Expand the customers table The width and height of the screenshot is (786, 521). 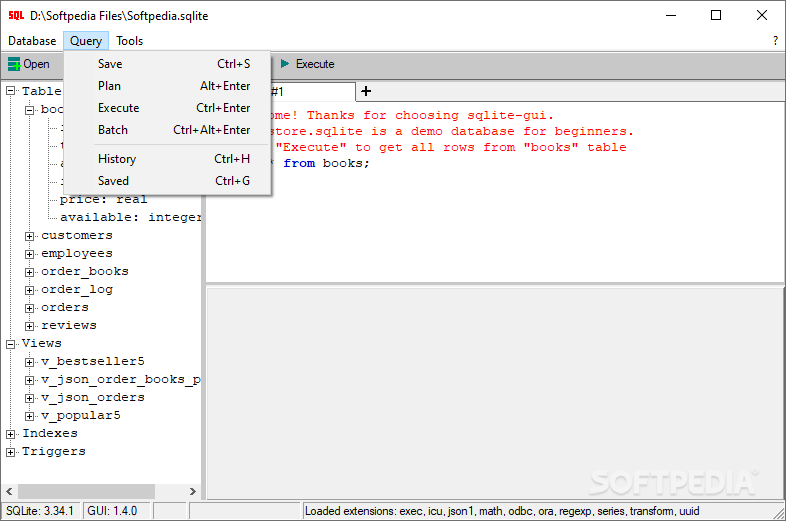[x=30, y=236]
